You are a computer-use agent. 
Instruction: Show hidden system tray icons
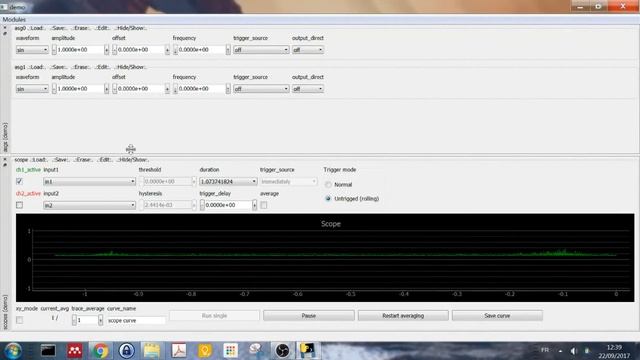click(560, 351)
